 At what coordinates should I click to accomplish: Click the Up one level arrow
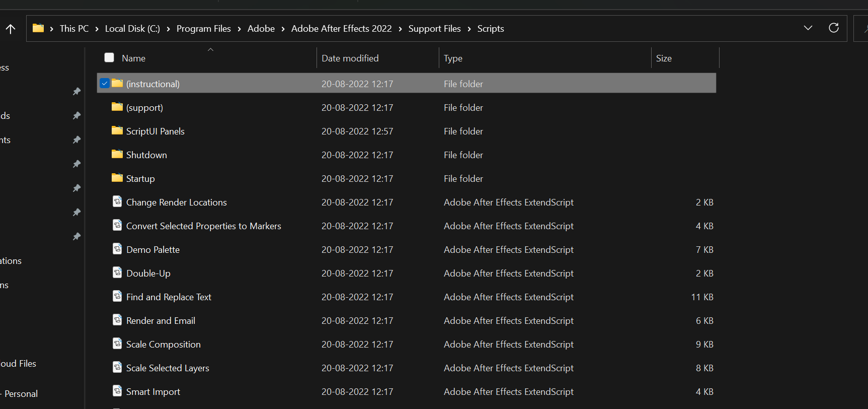pyautogui.click(x=11, y=29)
